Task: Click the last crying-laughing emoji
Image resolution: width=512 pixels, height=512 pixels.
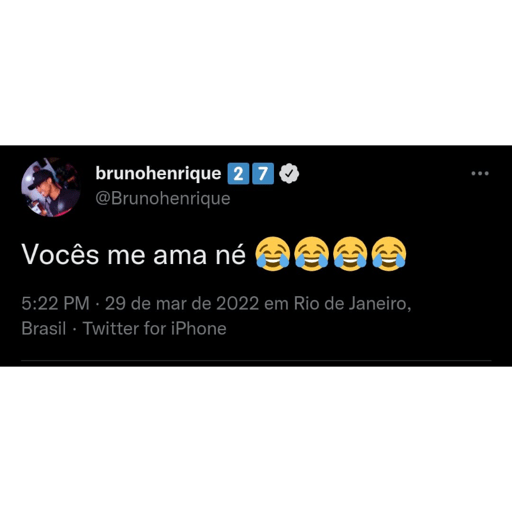Action: pyautogui.click(x=389, y=253)
